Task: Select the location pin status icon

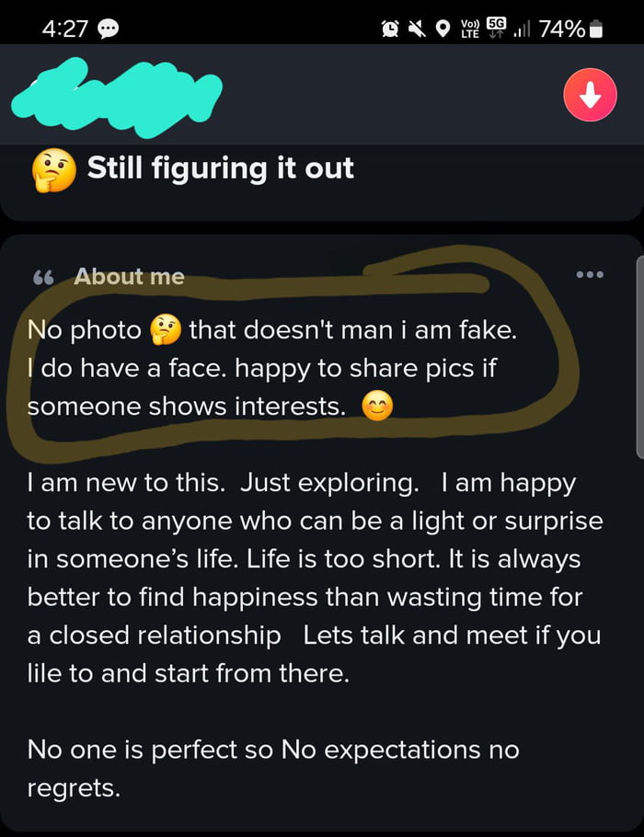Action: (x=443, y=29)
